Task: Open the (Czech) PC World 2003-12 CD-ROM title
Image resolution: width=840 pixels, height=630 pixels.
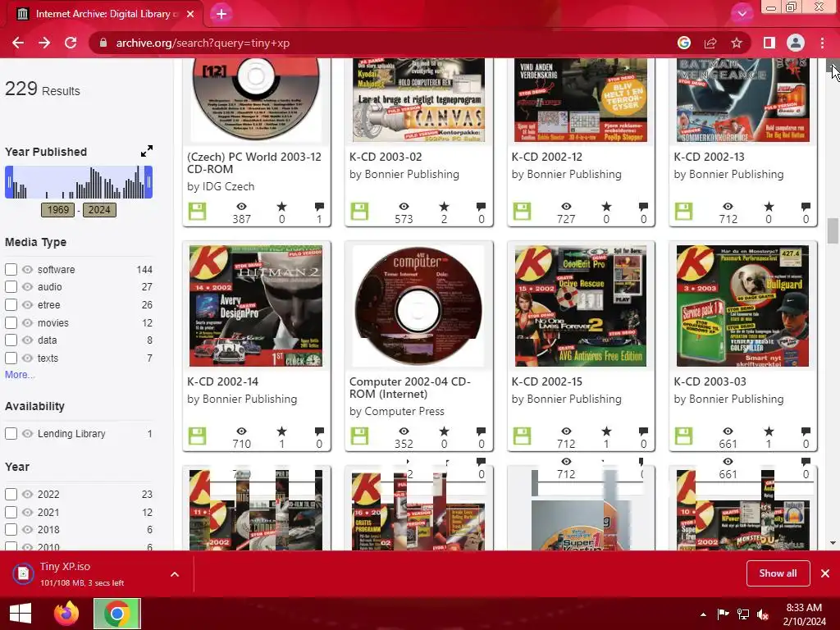Action: pyautogui.click(x=254, y=163)
